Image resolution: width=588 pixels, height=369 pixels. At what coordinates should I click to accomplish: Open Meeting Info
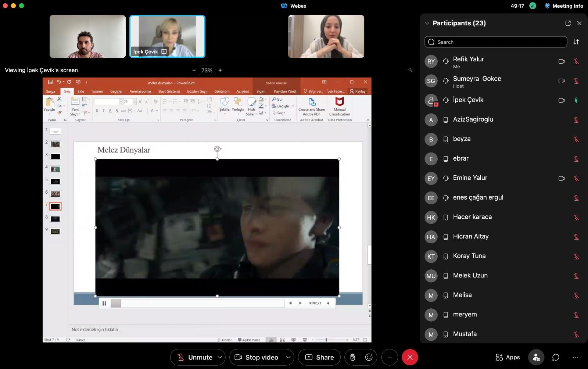click(x=564, y=6)
